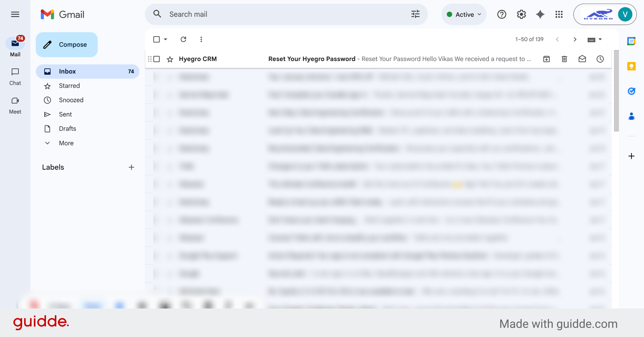Switch to the Chat panel
This screenshot has width=644, height=337.
[15, 76]
